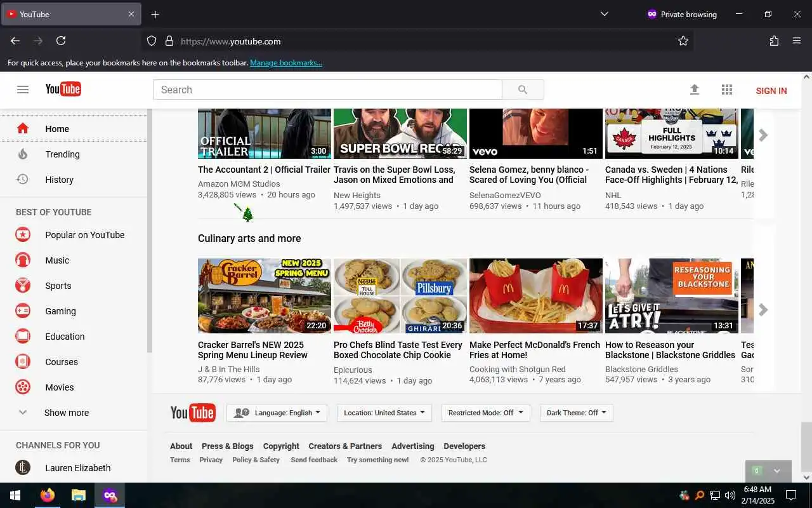Viewport: 812px width, 508px height.
Task: Click the Gaming controller icon
Action: [x=23, y=311]
